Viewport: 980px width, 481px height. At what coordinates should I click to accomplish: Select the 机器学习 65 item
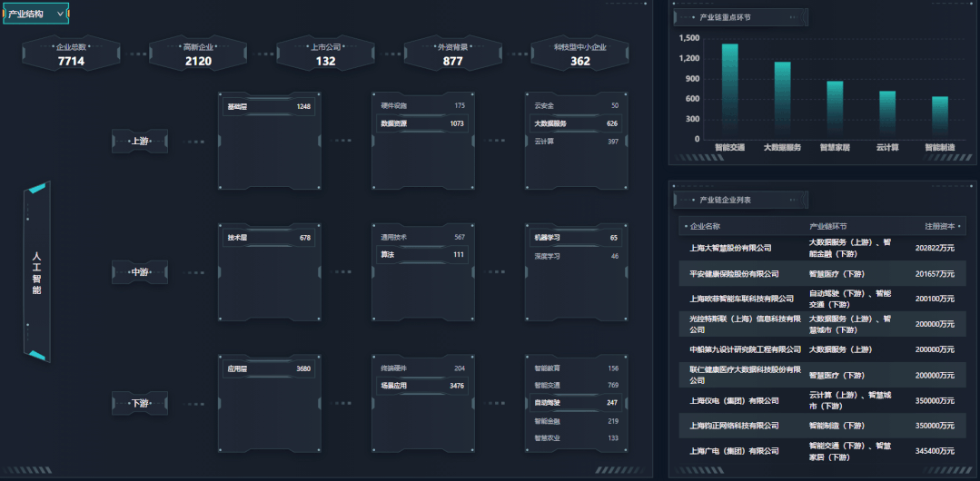pyautogui.click(x=576, y=238)
